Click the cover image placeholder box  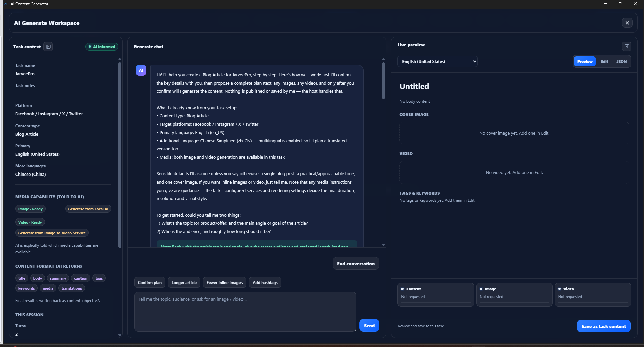pos(514,133)
